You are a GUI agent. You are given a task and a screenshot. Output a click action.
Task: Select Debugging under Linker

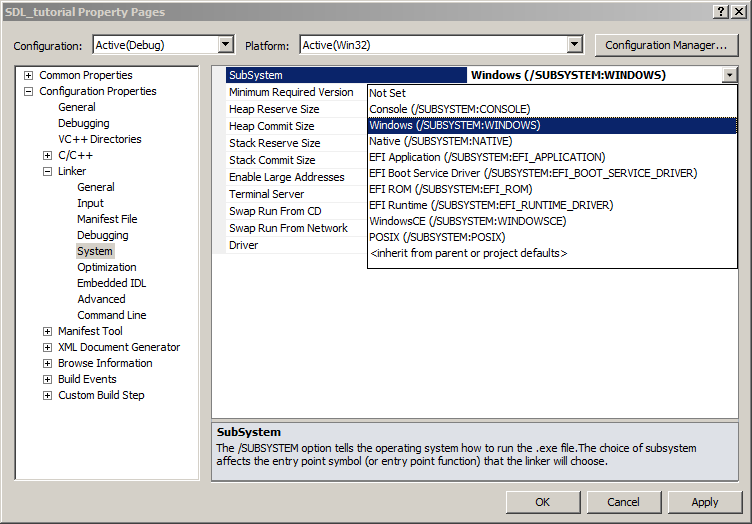(x=103, y=235)
